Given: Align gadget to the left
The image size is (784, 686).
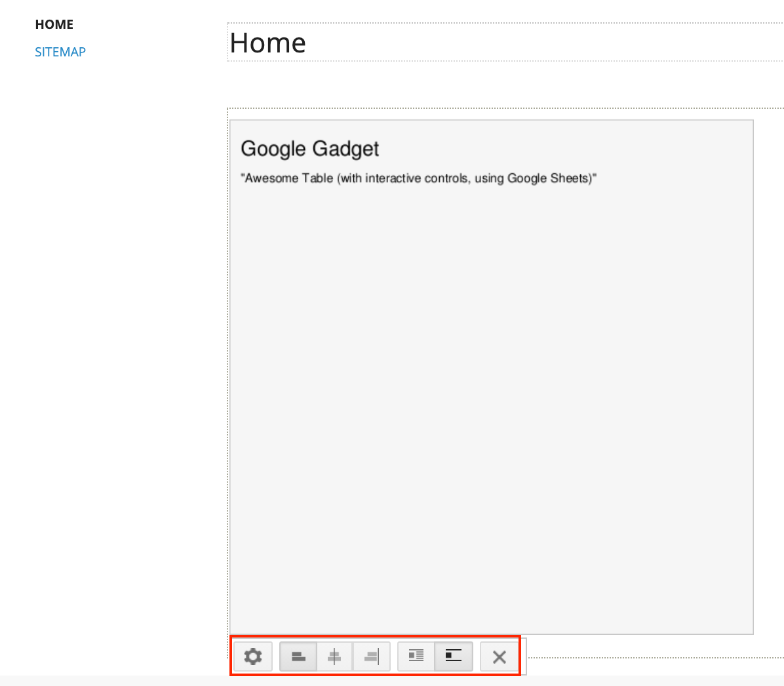Looking at the screenshot, I should [x=298, y=656].
